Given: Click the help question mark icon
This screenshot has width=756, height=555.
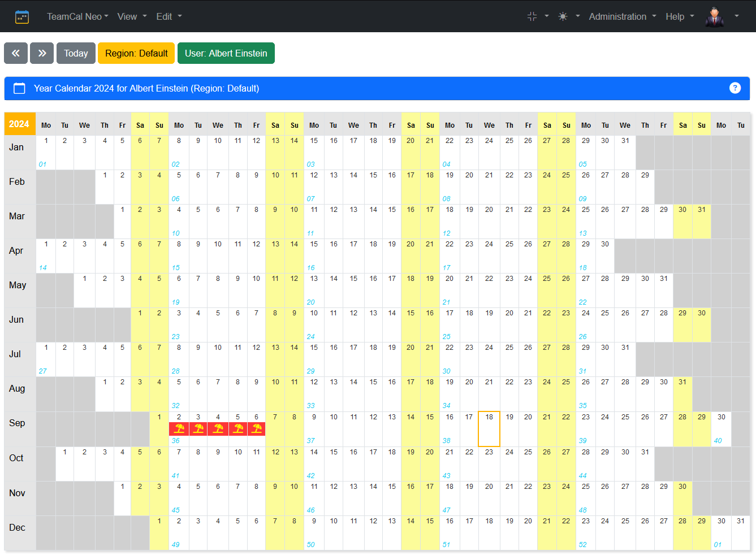Looking at the screenshot, I should tap(735, 88).
